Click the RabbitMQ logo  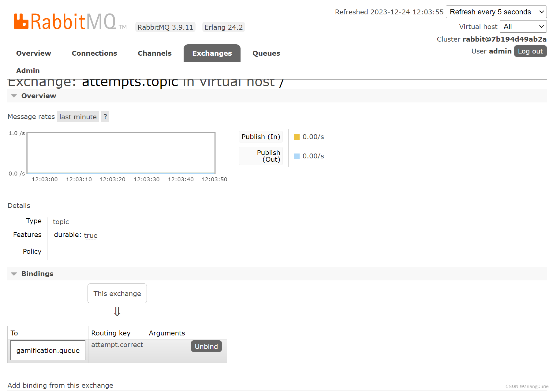click(70, 21)
